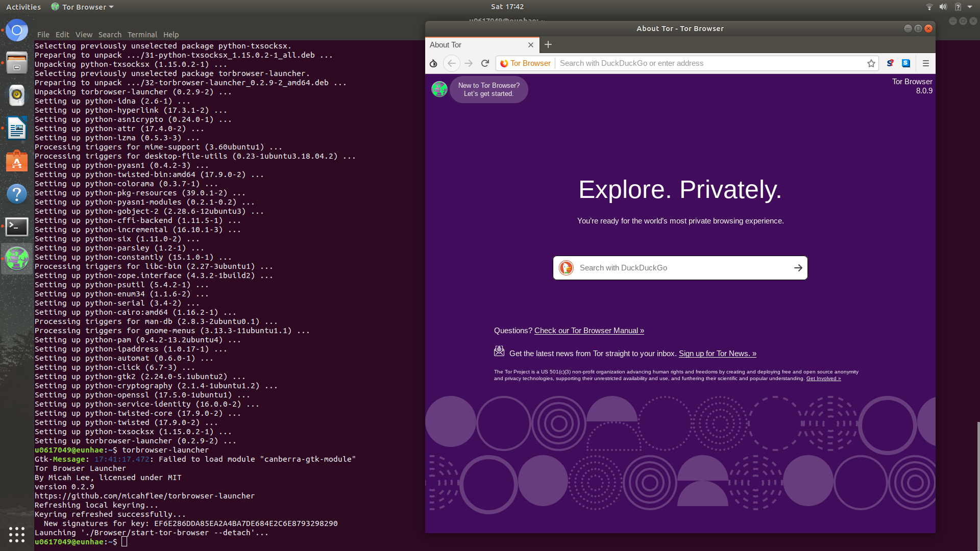980x551 pixels.
Task: Open the Tor Browser Manual link
Action: [589, 331]
